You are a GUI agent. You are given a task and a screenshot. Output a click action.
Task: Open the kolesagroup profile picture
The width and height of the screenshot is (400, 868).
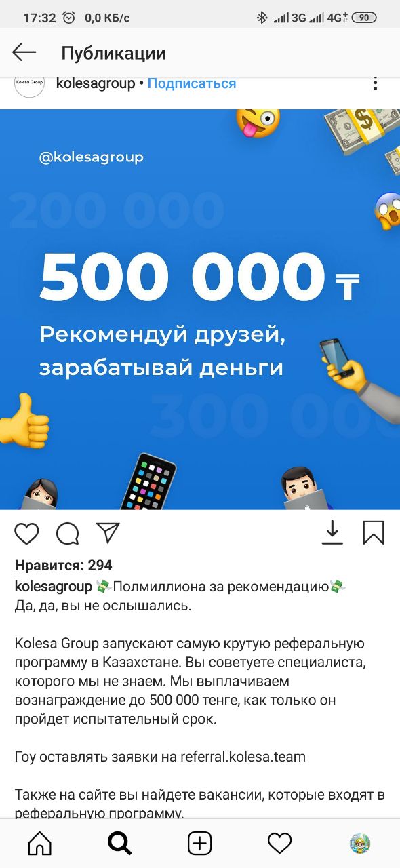coord(29,84)
